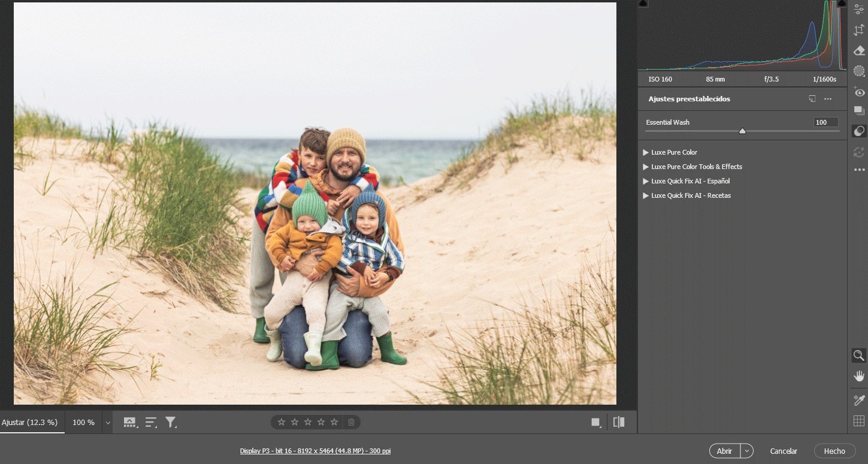
Task: Click the Hecho button
Action: pyautogui.click(x=834, y=451)
